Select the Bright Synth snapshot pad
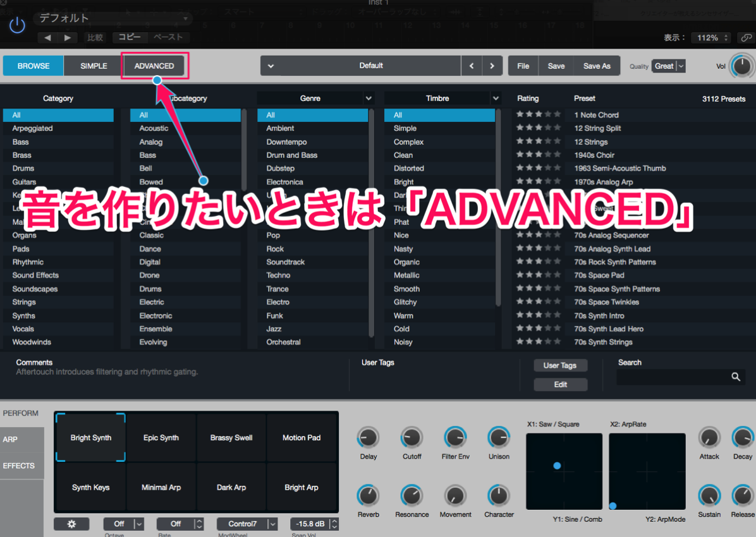The image size is (756, 537). point(90,437)
